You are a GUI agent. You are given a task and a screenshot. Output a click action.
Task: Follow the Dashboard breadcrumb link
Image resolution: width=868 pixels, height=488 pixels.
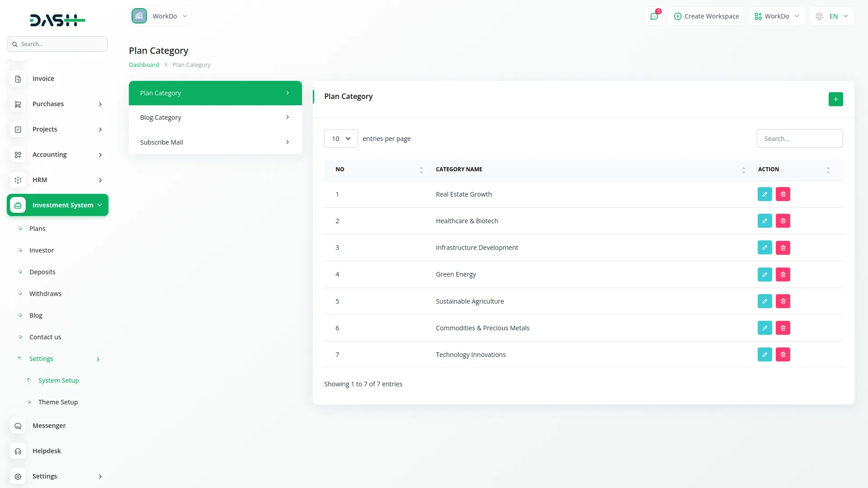[x=144, y=65]
